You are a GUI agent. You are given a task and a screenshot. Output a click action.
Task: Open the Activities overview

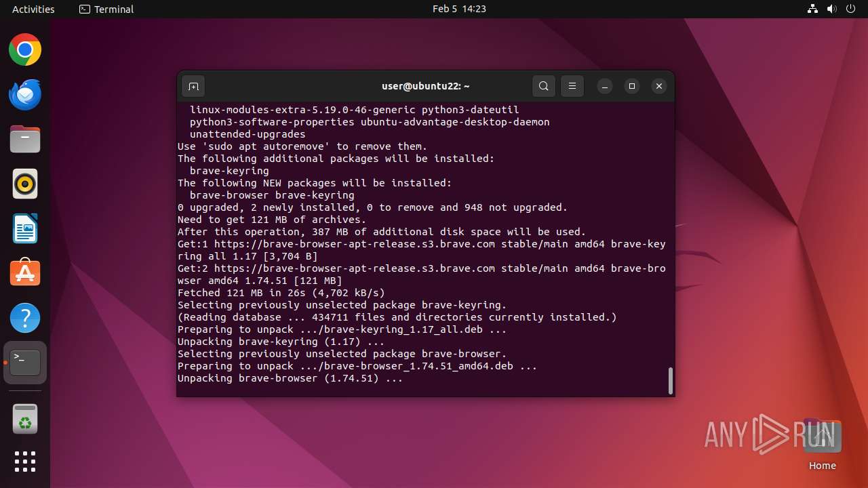click(33, 9)
